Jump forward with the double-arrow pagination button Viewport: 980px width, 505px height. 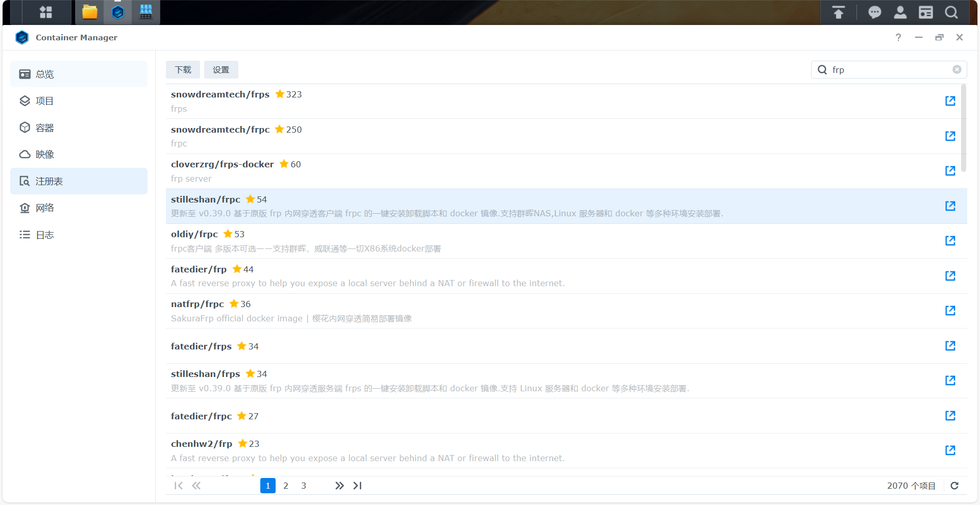coord(339,486)
